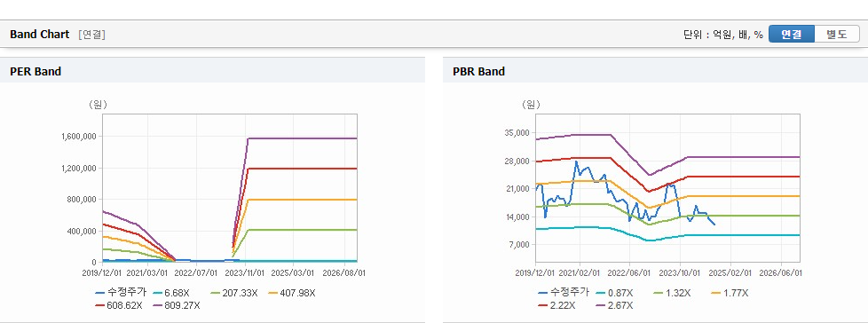This screenshot has height=323, width=868.
Task: Toggle 수정주가 legend in PBR Band
Action: coord(564,293)
